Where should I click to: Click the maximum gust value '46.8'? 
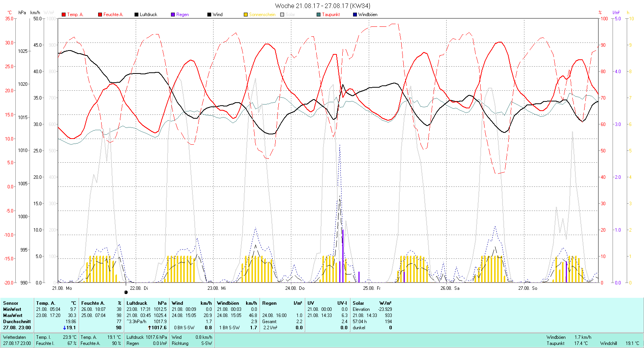[x=253, y=315]
